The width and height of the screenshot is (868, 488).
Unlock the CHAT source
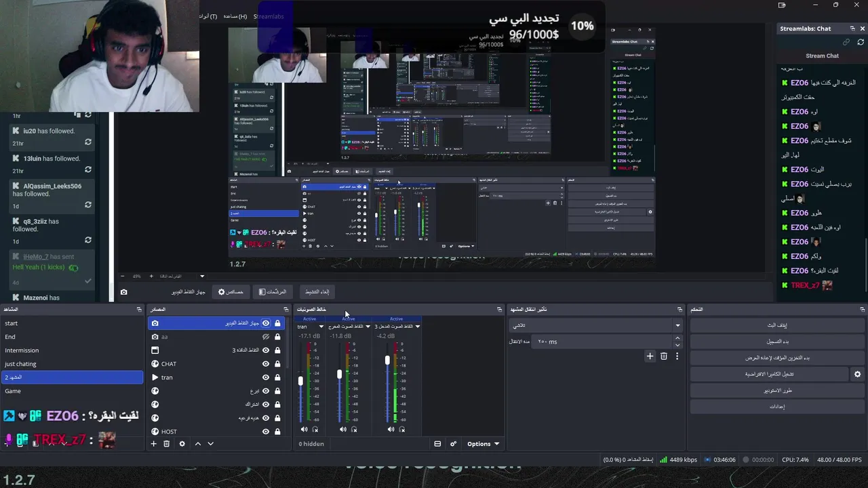[x=277, y=364]
